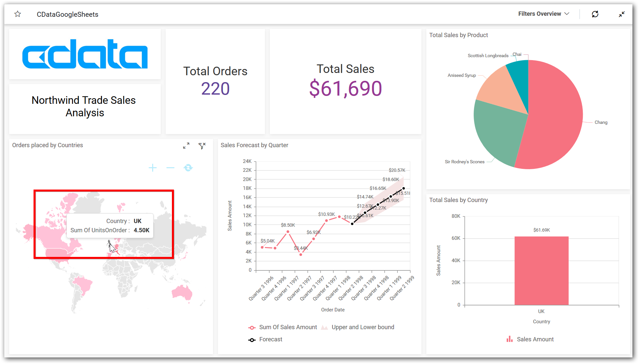This screenshot has height=364, width=639.
Task: Zoom in on the world map
Action: [153, 168]
